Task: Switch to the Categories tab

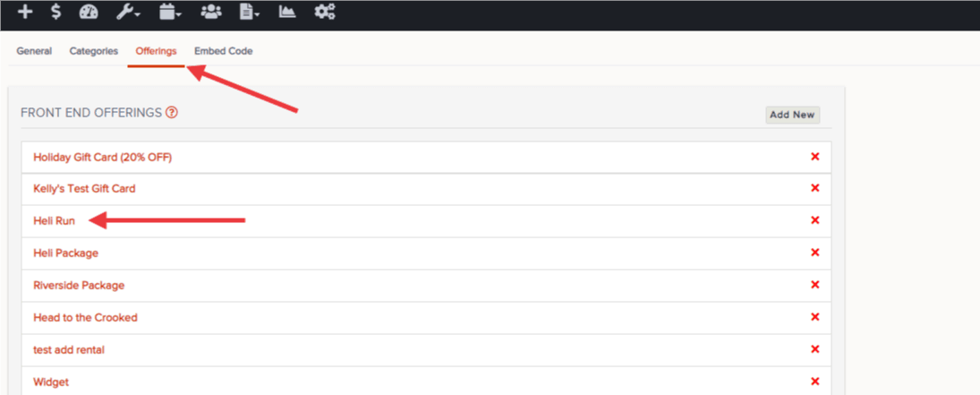Action: [94, 51]
